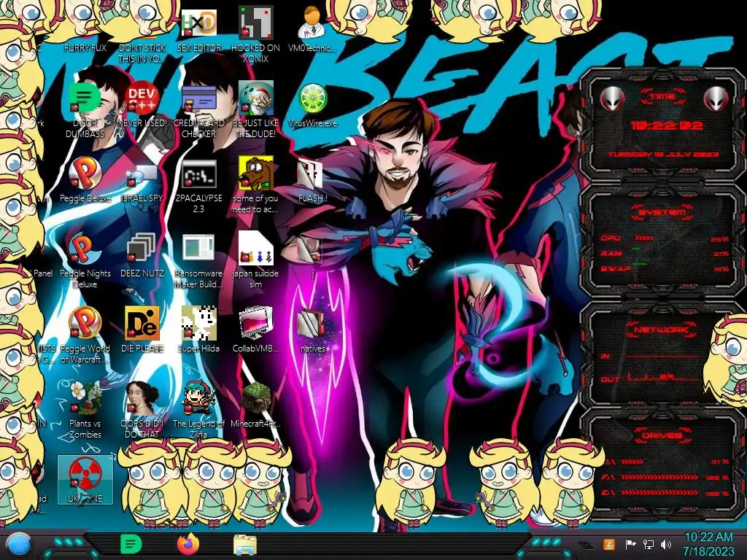Open the unlabeled folder icon below FLASH !
Viewport: 747px width, 560px height.
click(x=310, y=249)
